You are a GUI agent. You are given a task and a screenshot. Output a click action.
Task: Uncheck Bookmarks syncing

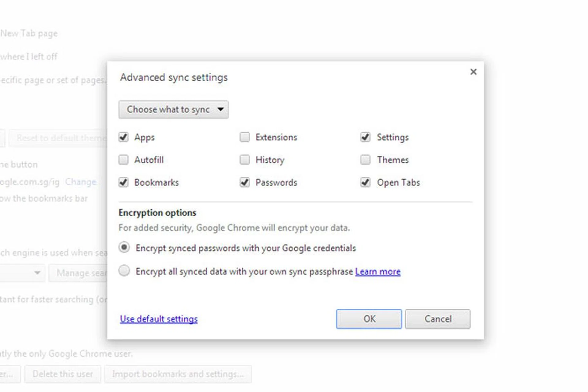pos(123,182)
